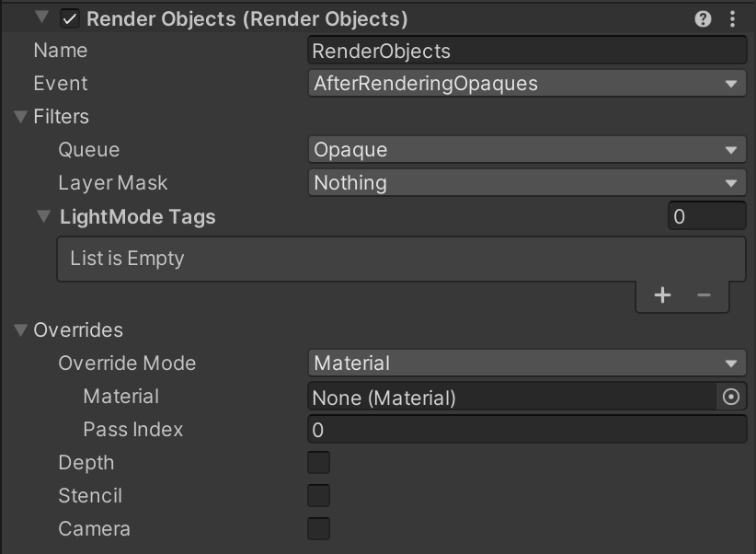Open the Queue dropdown set to Opaque
The image size is (756, 554).
click(527, 150)
